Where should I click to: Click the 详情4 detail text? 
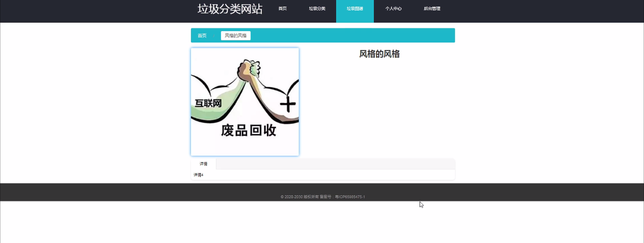pyautogui.click(x=198, y=175)
